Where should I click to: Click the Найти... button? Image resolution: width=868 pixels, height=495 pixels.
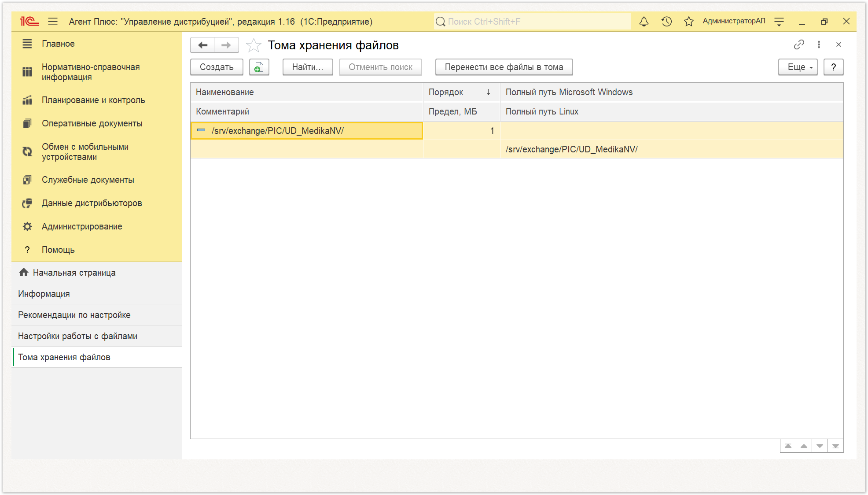click(308, 67)
